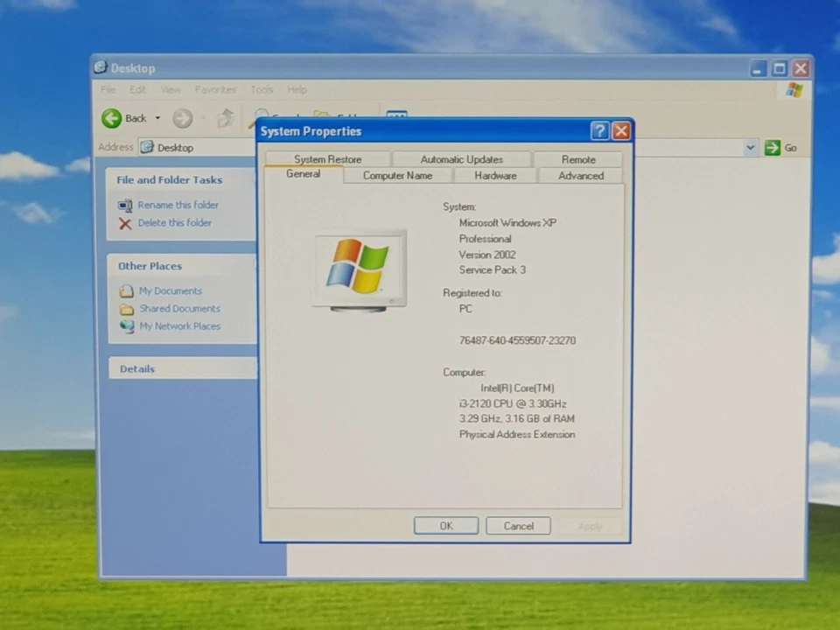The image size is (840, 630).
Task: Collapse the File and Folder Tasks header
Action: [181, 180]
